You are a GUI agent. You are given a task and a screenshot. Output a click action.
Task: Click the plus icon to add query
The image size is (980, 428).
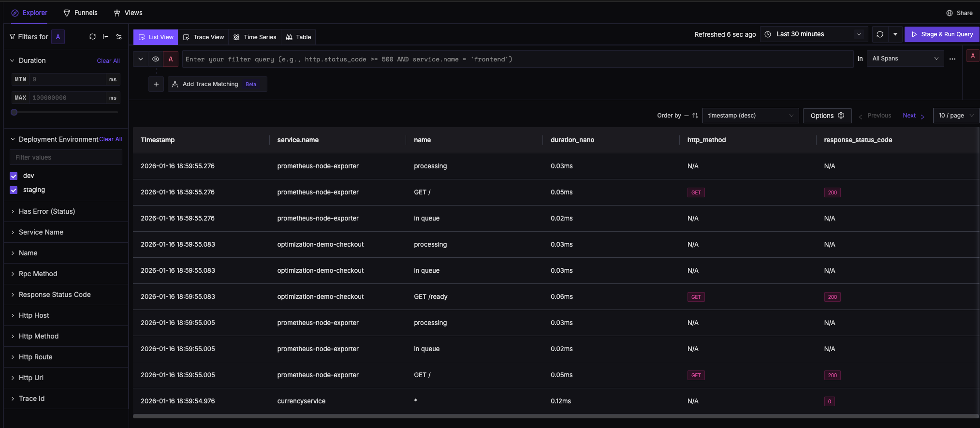tap(156, 84)
